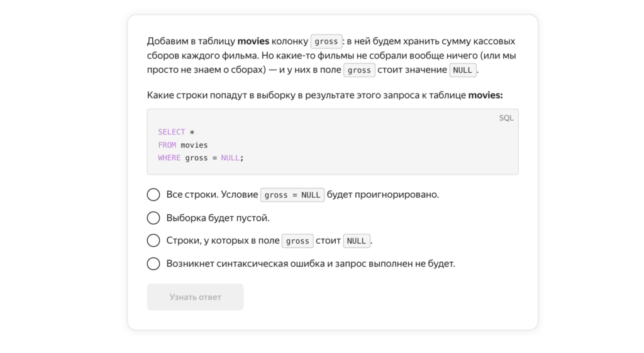The height and width of the screenshot is (353, 644).
Task: Click the SQL label in the code block
Action: tap(506, 118)
